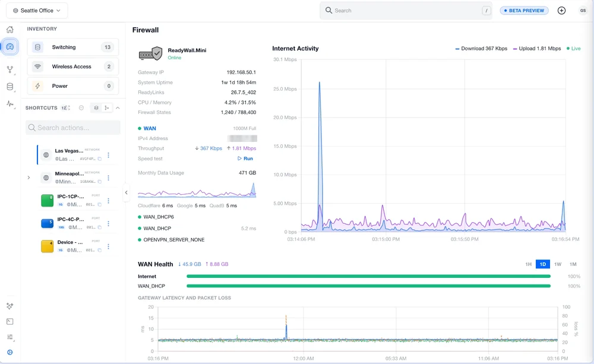
Task: Click the blue logo icon at sidebar bottom
Action: pyautogui.click(x=10, y=352)
